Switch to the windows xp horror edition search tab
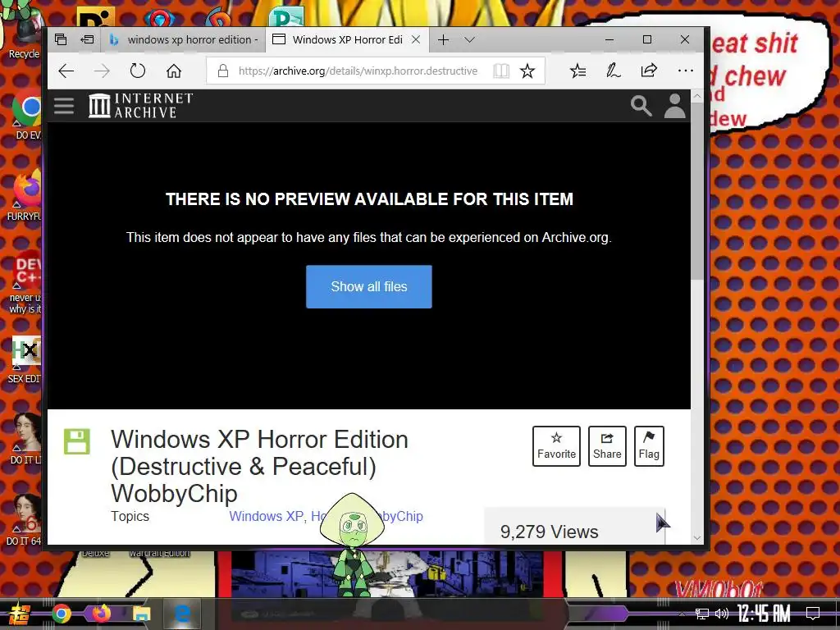 coord(183,39)
